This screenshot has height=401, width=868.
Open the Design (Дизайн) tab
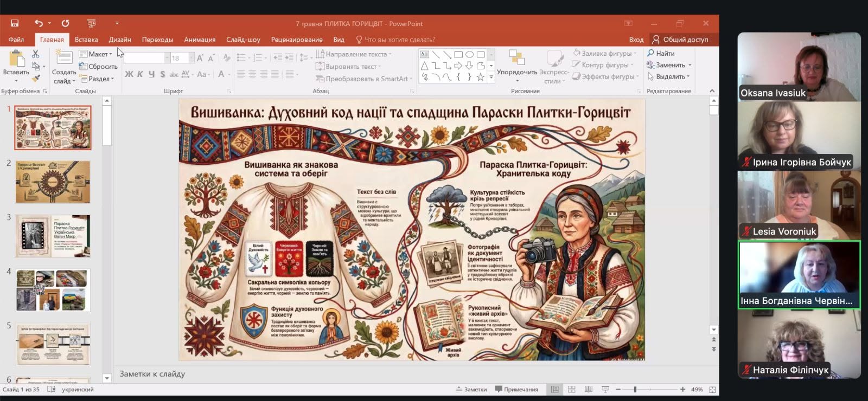click(120, 40)
